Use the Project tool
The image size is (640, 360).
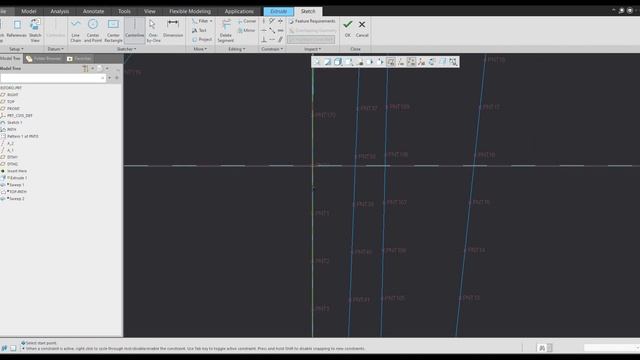pyautogui.click(x=202, y=40)
